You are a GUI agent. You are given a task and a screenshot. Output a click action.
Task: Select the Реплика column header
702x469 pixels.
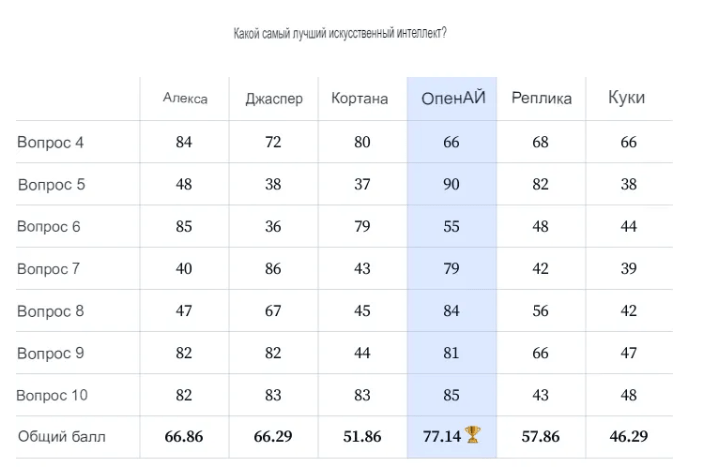(541, 98)
